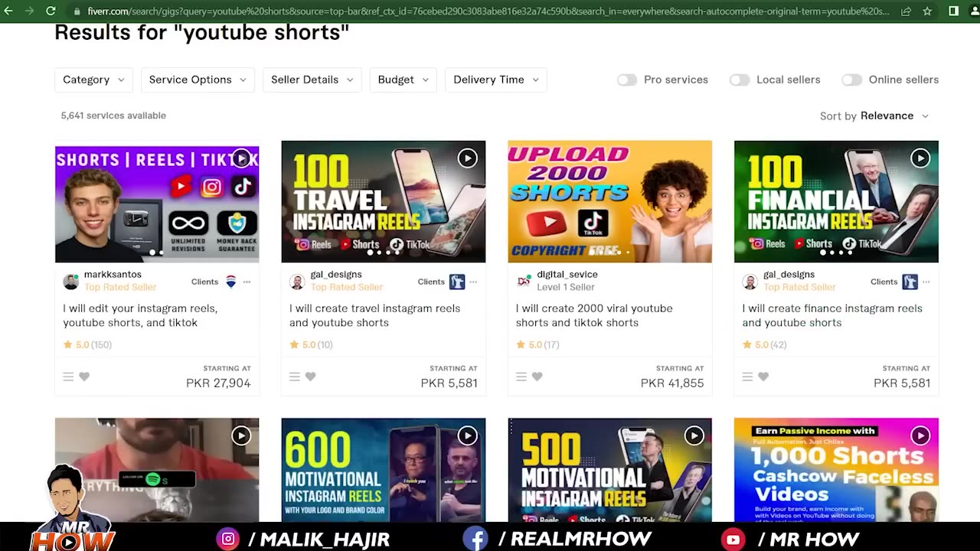Add travel reels gig to list icon
The height and width of the screenshot is (551, 980).
[x=295, y=377]
